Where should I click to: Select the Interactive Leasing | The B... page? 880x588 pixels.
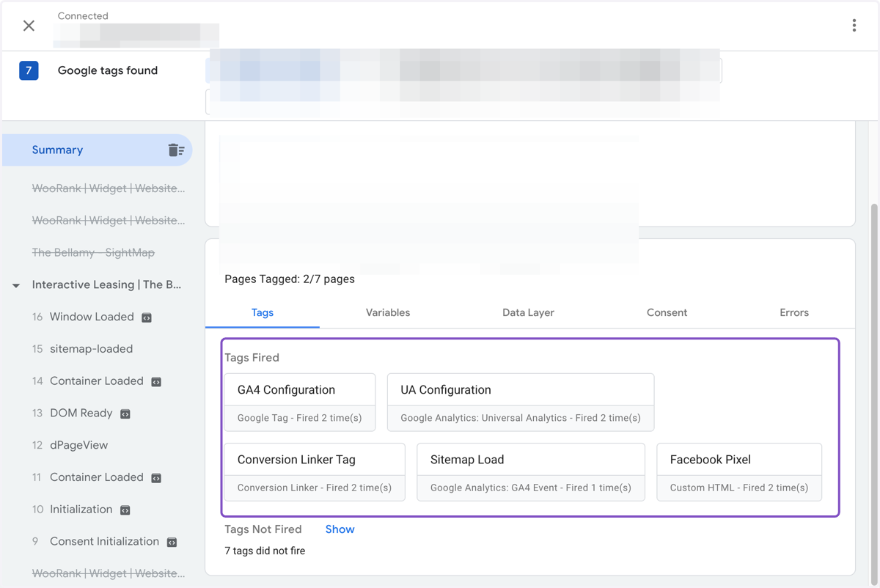coord(106,284)
